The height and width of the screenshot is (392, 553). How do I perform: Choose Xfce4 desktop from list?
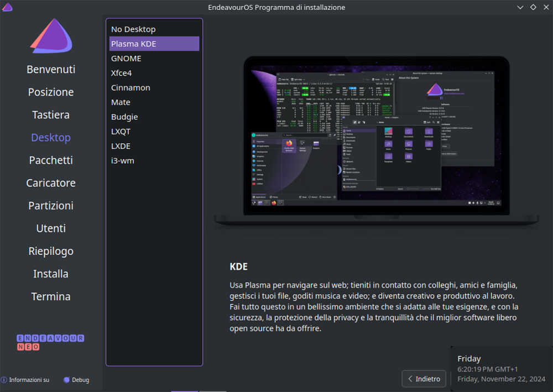(154, 73)
